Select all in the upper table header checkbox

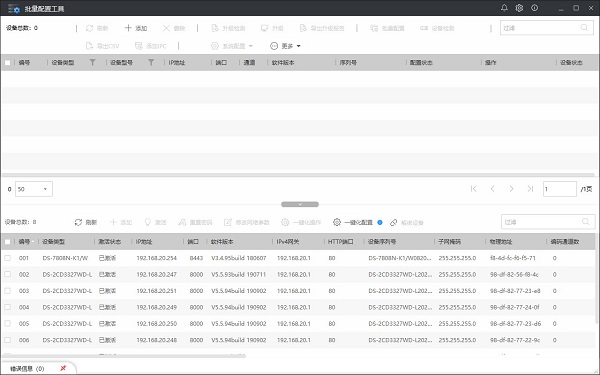tap(7, 62)
